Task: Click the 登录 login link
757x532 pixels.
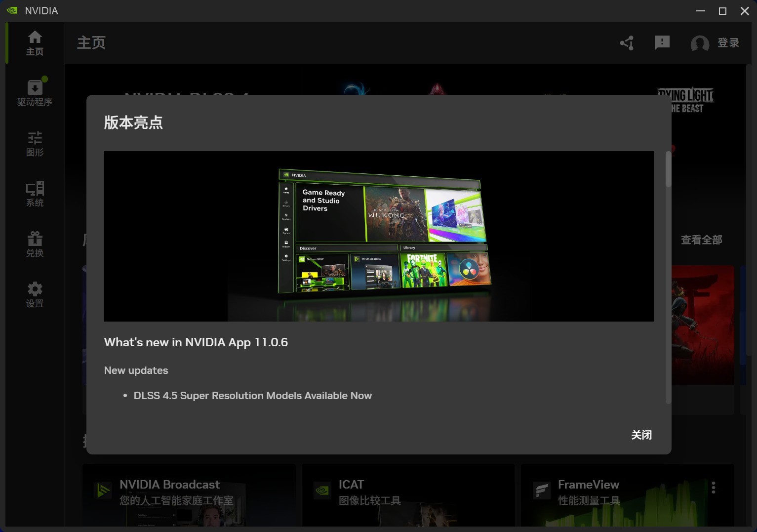Action: [x=728, y=43]
